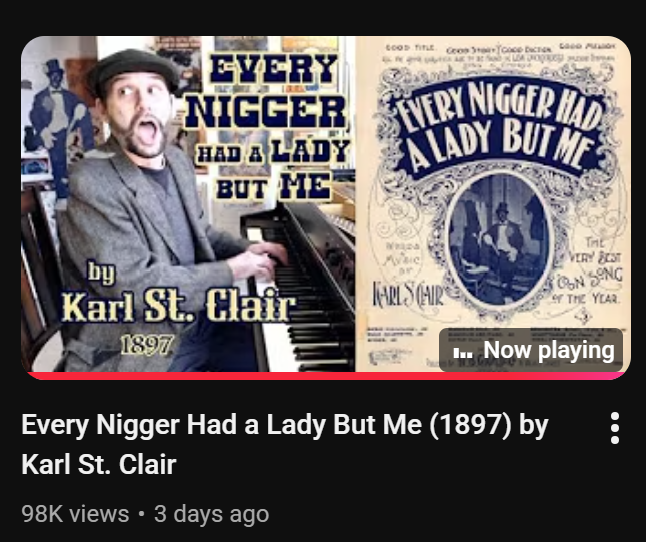This screenshot has height=542, width=646.
Task: Click the yellow 'Karl St. Clair' thumbnail caption
Action: (178, 306)
